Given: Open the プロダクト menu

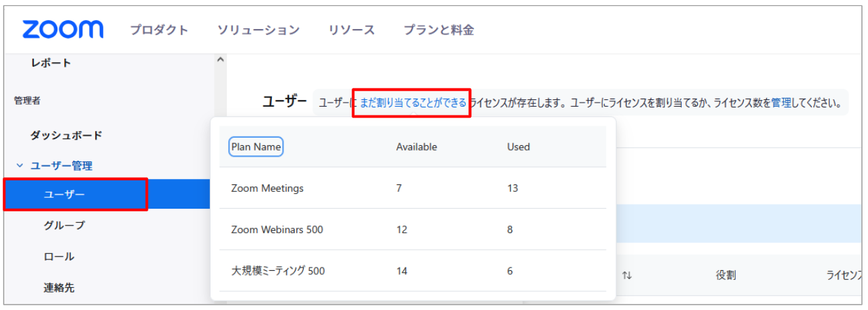Looking at the screenshot, I should [x=159, y=30].
